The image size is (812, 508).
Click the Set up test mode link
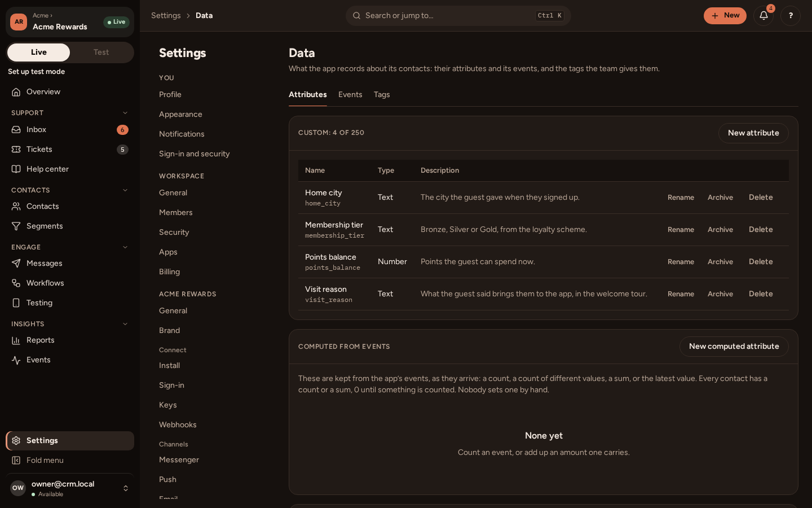tap(36, 72)
